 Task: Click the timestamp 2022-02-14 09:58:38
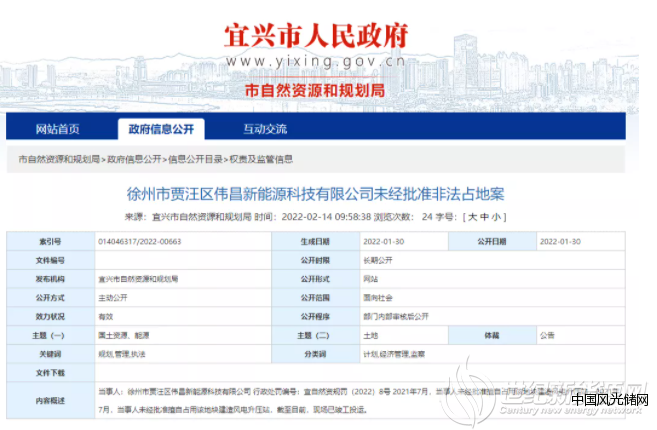click(x=326, y=217)
